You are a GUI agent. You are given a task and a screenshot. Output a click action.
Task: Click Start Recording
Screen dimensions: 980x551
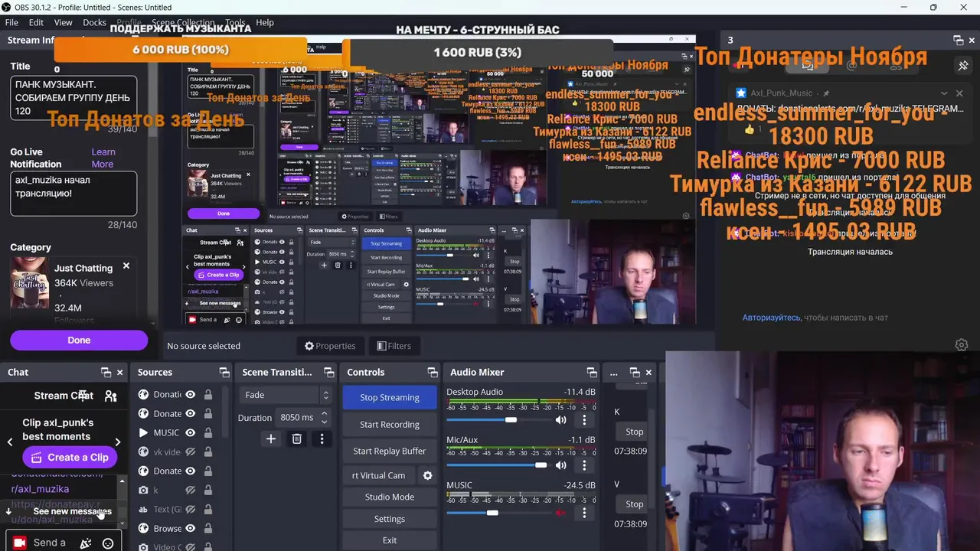coord(390,425)
